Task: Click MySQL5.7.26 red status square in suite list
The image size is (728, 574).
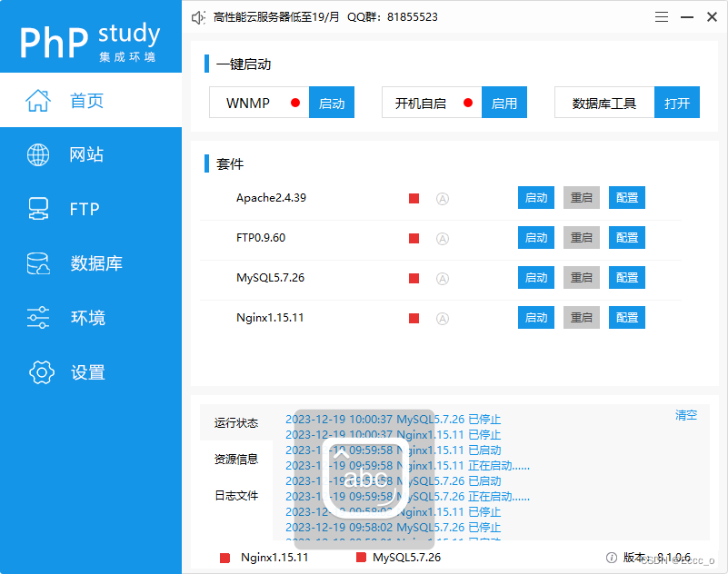Action: click(414, 279)
